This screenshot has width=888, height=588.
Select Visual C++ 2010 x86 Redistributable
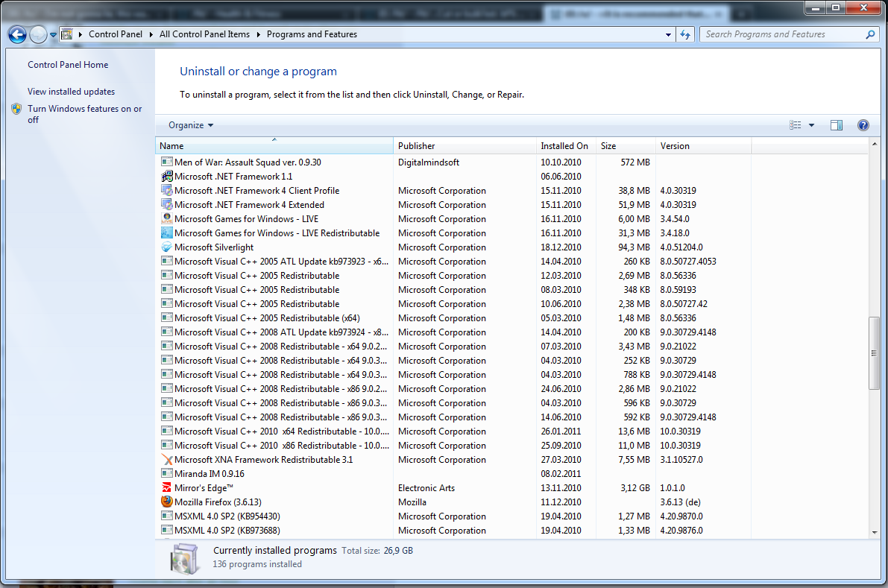click(282, 446)
